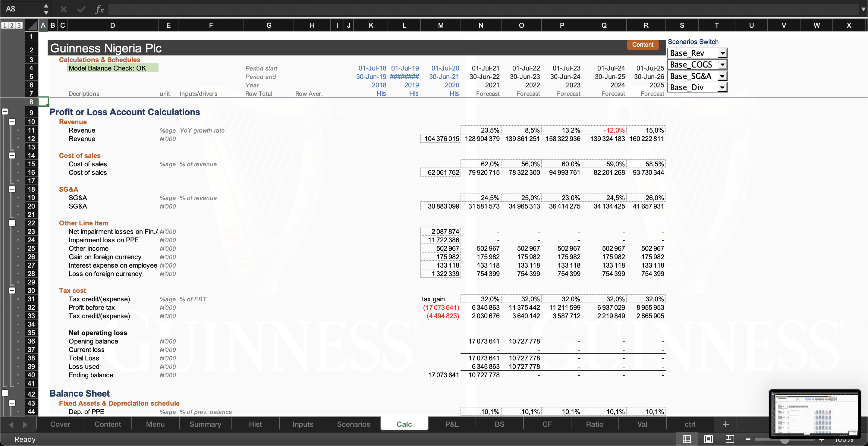The height and width of the screenshot is (446, 868).
Task: Switch to the Content sheet tab
Action: coord(108,424)
